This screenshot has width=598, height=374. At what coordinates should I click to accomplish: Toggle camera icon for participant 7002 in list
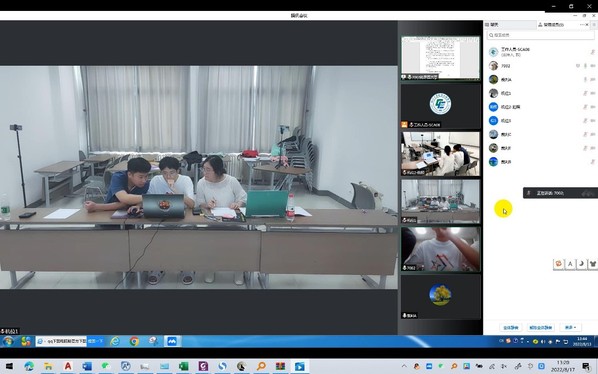(593, 66)
